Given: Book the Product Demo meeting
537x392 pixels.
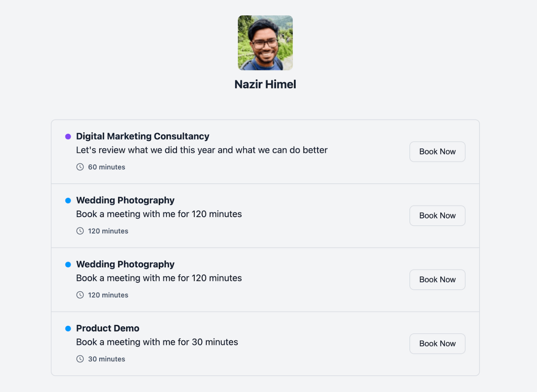Looking at the screenshot, I should [x=437, y=343].
